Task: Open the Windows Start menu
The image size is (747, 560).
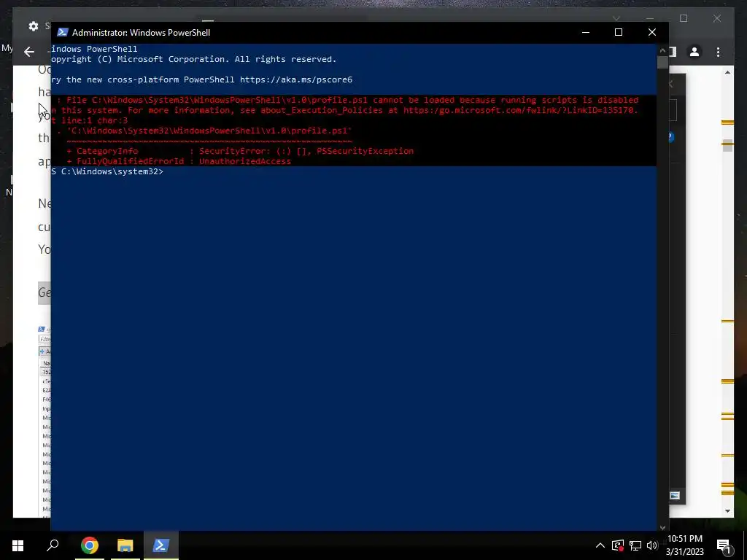Action: coord(18,545)
